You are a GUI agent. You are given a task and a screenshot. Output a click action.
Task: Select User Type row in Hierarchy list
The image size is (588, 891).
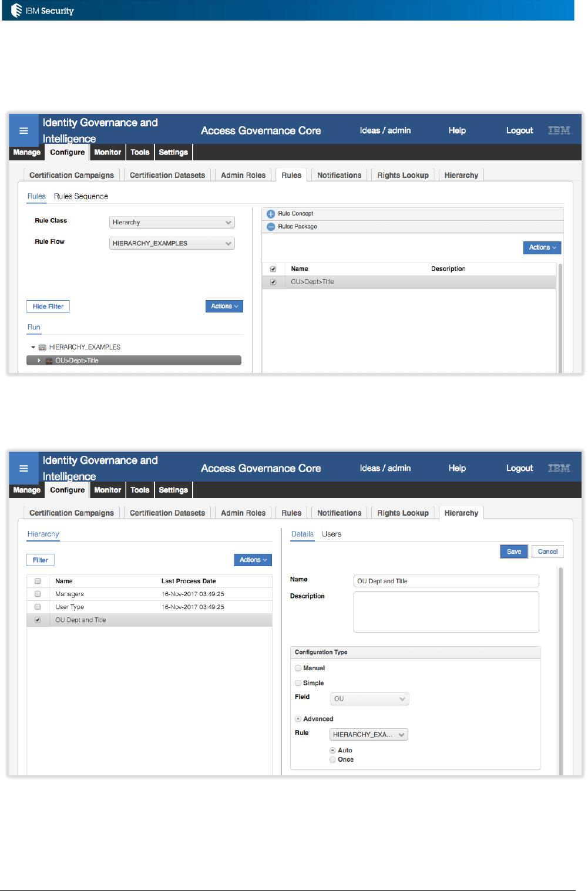[149, 607]
